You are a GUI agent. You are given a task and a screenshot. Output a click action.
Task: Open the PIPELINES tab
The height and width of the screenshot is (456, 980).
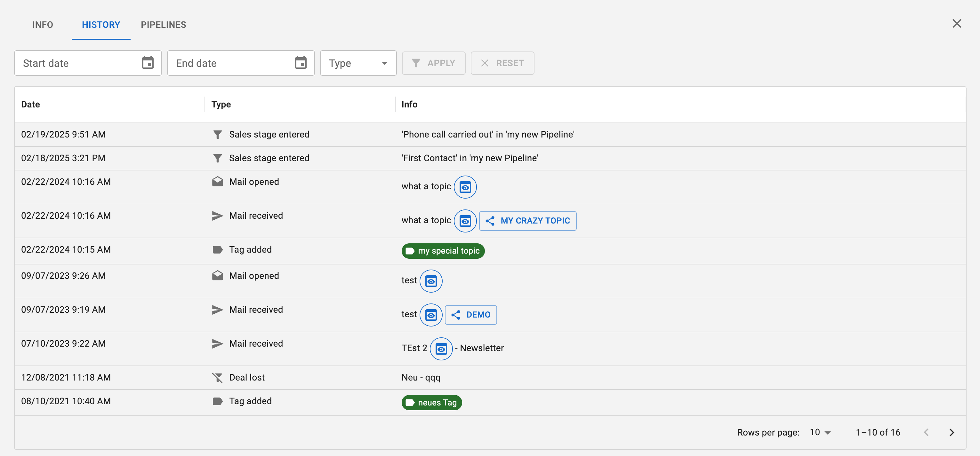[164, 25]
